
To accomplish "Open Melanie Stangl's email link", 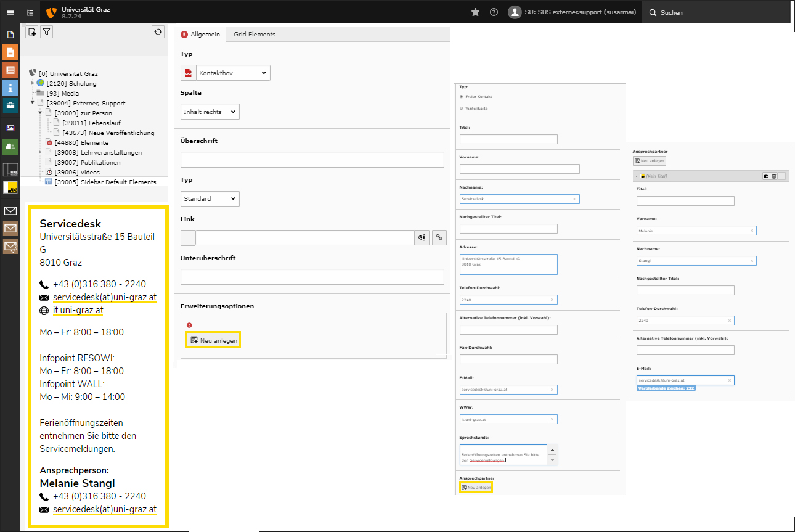I will tap(105, 509).
